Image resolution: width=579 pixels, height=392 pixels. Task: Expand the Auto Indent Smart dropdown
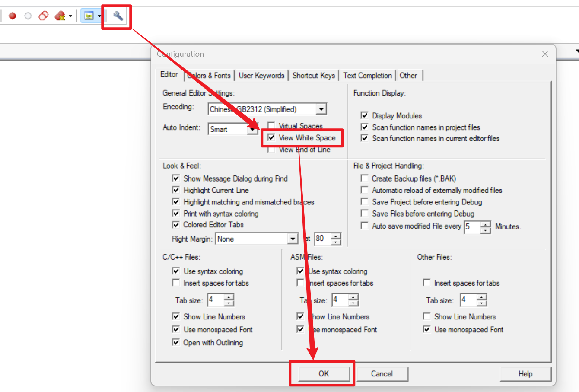point(252,129)
